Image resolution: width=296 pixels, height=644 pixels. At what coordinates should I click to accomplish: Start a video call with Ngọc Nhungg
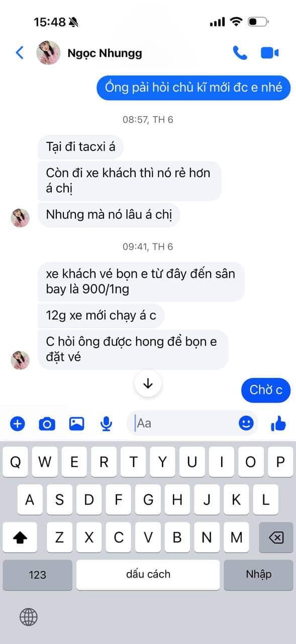coord(270,53)
